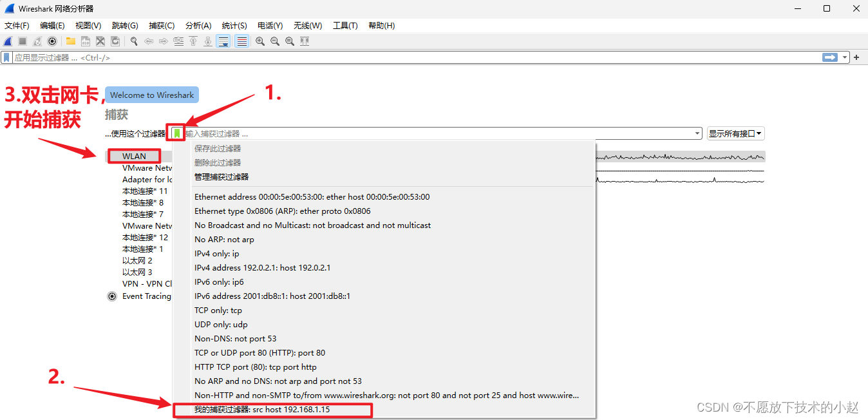Screen dimensions: 868x420
Task: Open the 编辑(E) menu
Action: [x=52, y=26]
